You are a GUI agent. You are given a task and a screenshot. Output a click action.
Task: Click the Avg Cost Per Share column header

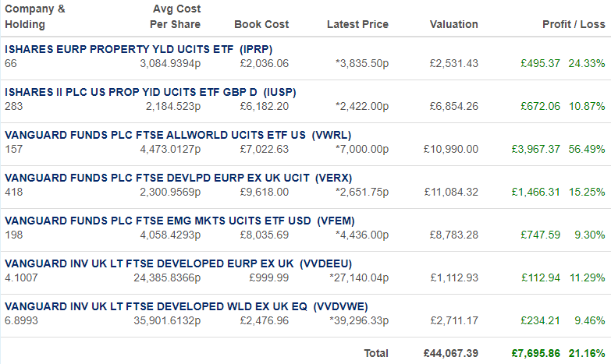[x=176, y=16]
